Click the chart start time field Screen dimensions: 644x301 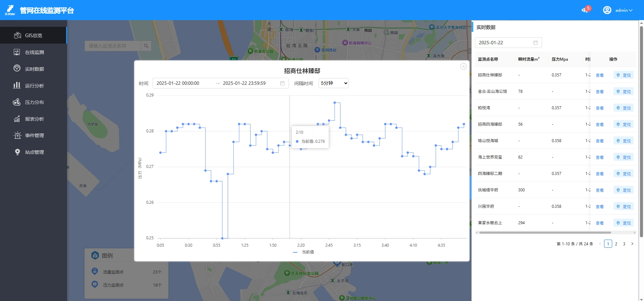coord(183,83)
